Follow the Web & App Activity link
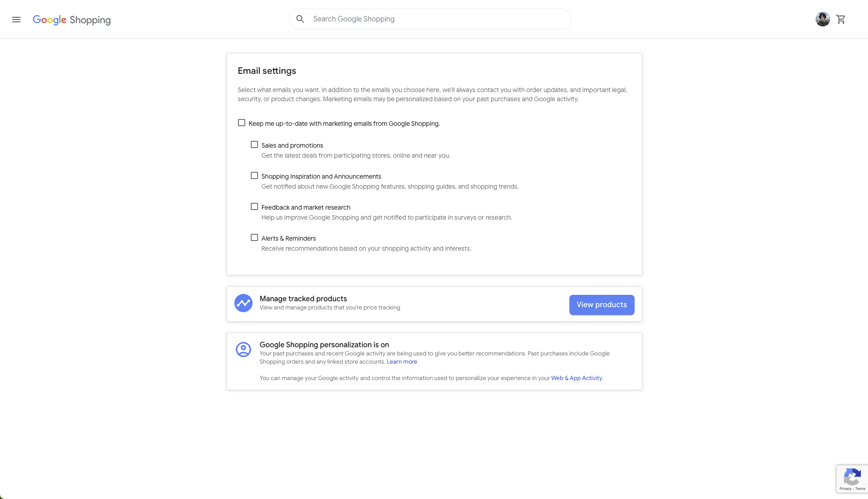868x499 pixels. 577,378
